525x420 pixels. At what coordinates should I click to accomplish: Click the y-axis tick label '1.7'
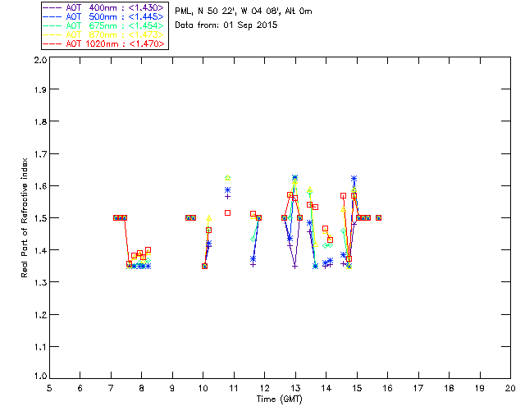pyautogui.click(x=40, y=154)
